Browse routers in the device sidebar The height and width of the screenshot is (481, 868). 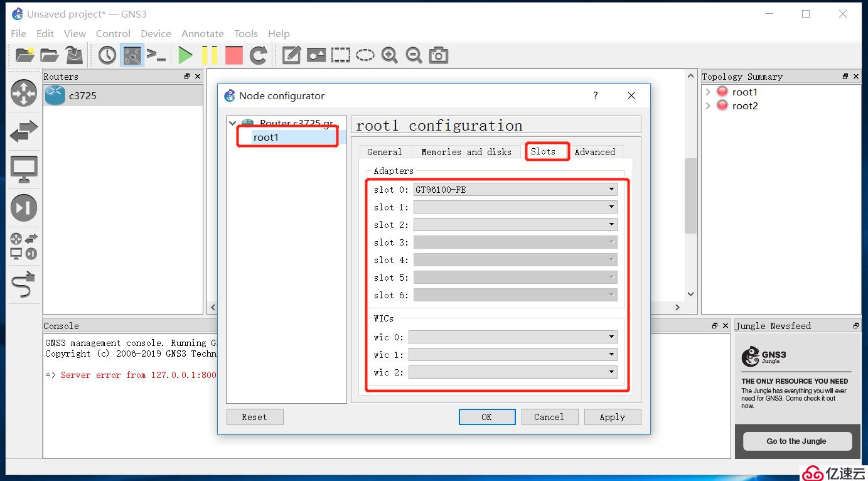click(24, 93)
